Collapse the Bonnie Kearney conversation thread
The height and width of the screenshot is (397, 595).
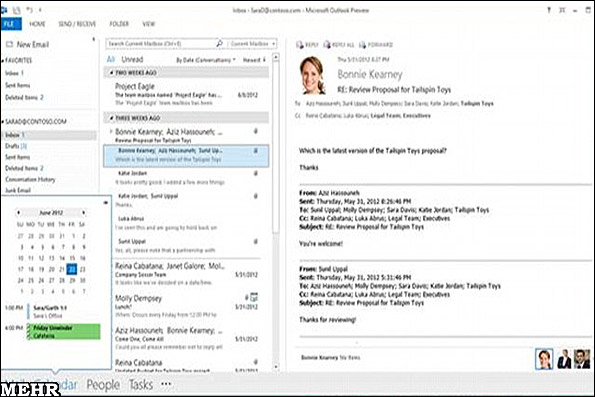(111, 131)
